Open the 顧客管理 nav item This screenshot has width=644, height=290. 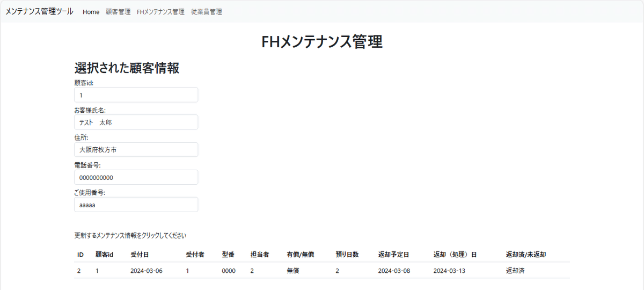pyautogui.click(x=118, y=12)
